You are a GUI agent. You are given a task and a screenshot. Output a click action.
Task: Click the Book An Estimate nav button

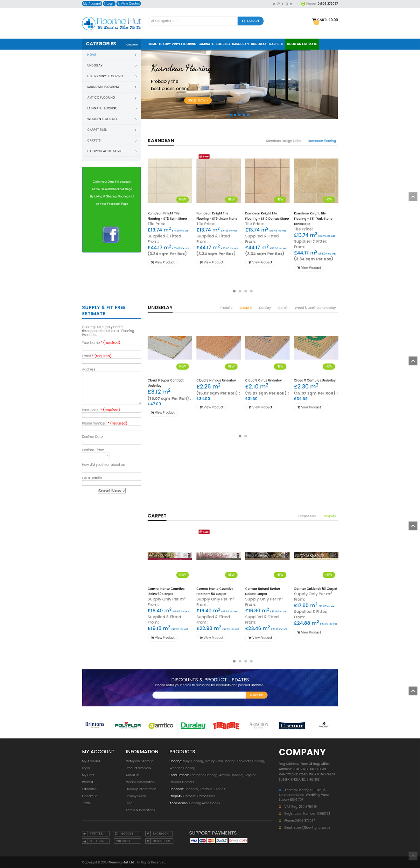302,44
